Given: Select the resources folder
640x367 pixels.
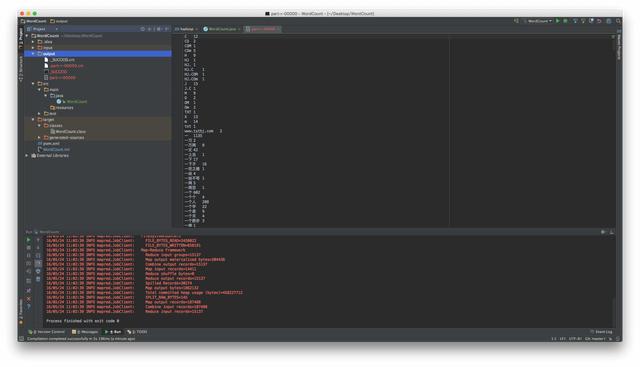Looking at the screenshot, I should 62,107.
